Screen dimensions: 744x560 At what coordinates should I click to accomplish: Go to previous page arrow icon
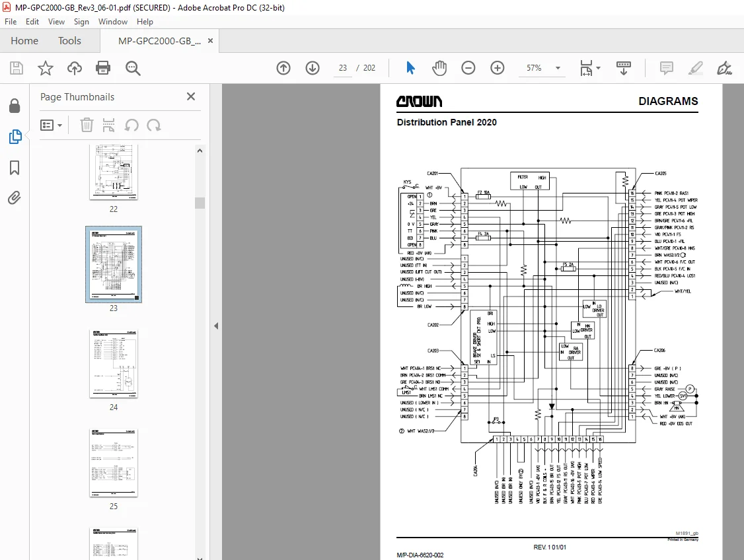pos(283,68)
